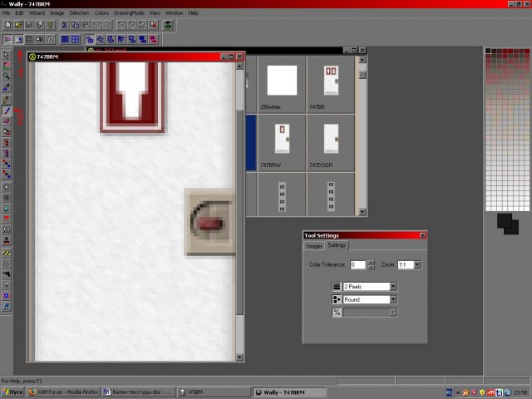Toggle the grid display button
Viewport: 532px width, 399px height.
(x=29, y=39)
